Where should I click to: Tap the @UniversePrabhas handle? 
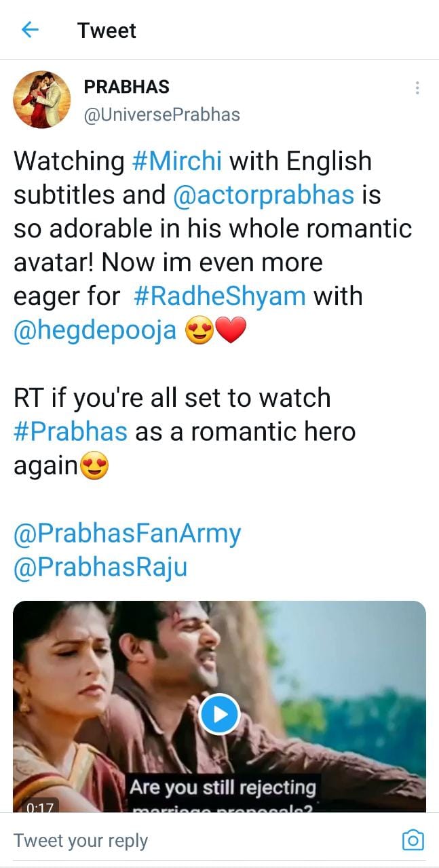[161, 114]
